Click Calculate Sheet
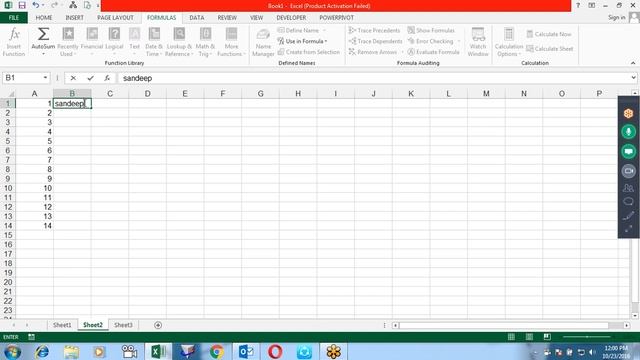The height and width of the screenshot is (360, 640). 549,49
